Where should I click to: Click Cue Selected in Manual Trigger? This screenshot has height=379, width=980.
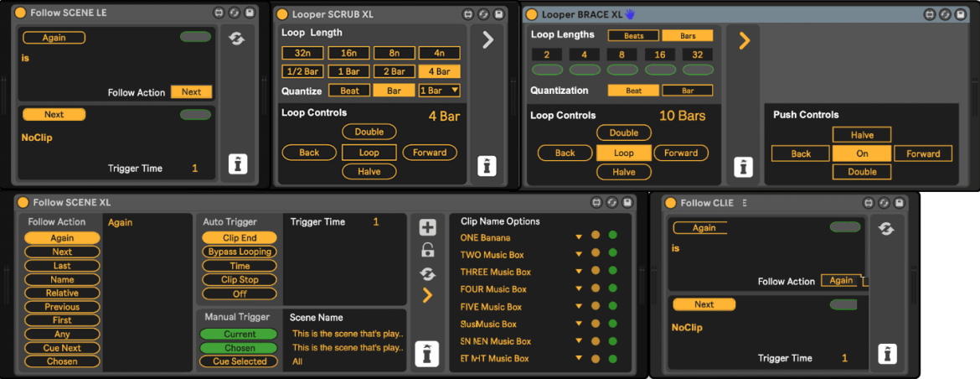240,361
